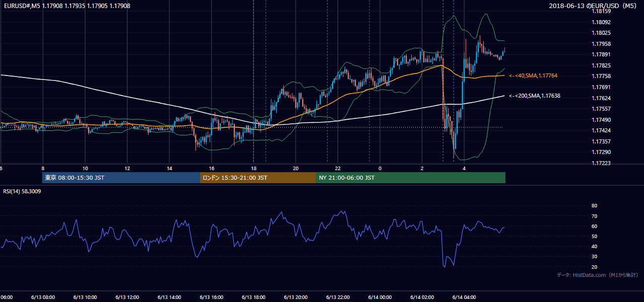Click price axis value 1.17557
This screenshot has width=644, height=302.
click(x=601, y=109)
